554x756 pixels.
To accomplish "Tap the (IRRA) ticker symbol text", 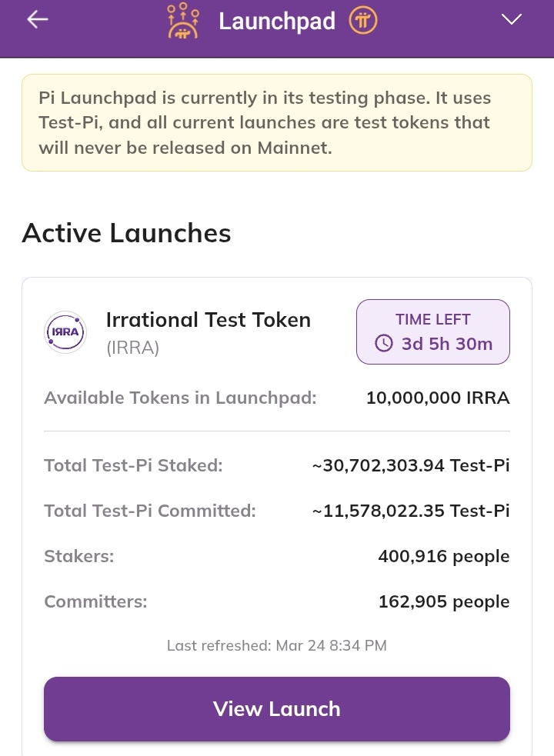I will point(132,348).
